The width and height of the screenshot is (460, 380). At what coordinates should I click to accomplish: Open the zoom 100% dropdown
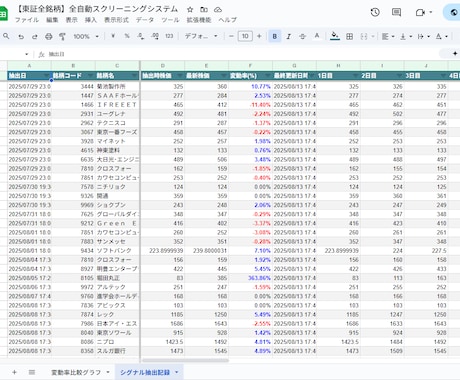(86, 36)
